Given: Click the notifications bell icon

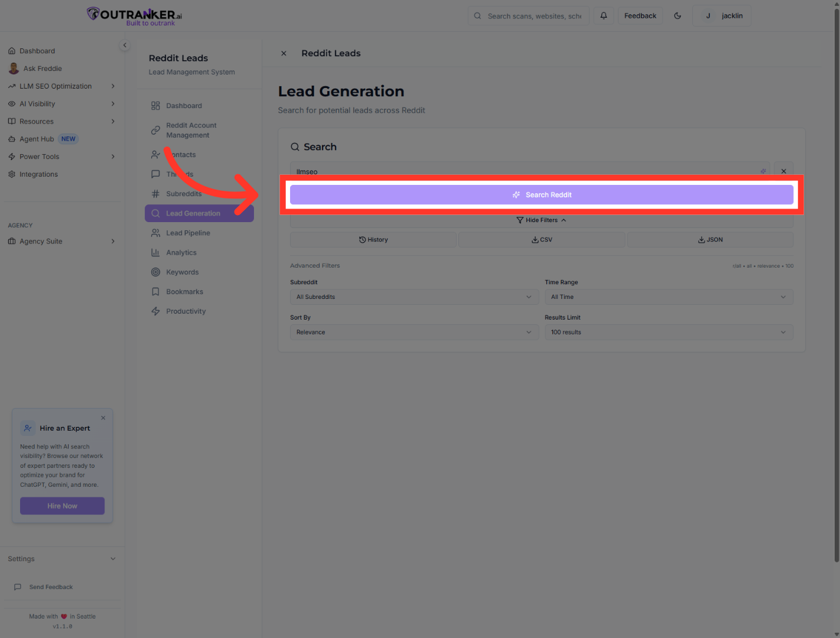Looking at the screenshot, I should pyautogui.click(x=603, y=15).
